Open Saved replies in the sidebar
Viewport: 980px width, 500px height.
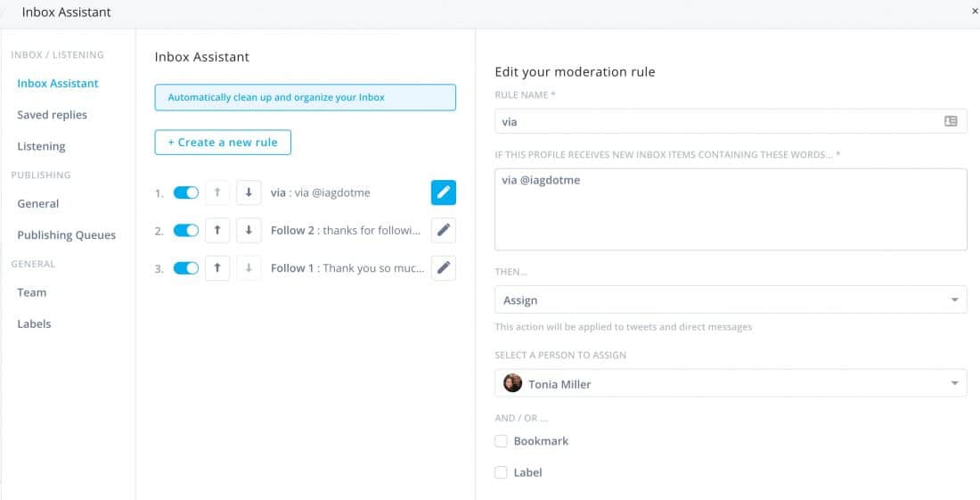pos(52,115)
